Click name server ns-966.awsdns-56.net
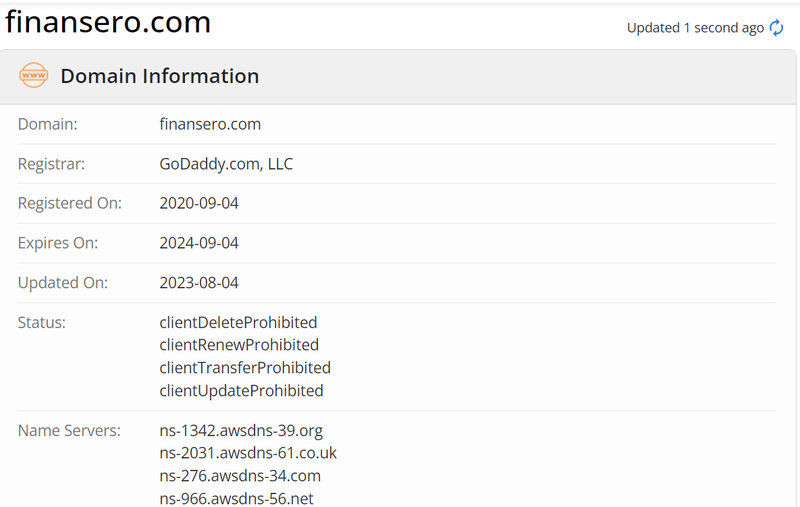 pyautogui.click(x=236, y=498)
